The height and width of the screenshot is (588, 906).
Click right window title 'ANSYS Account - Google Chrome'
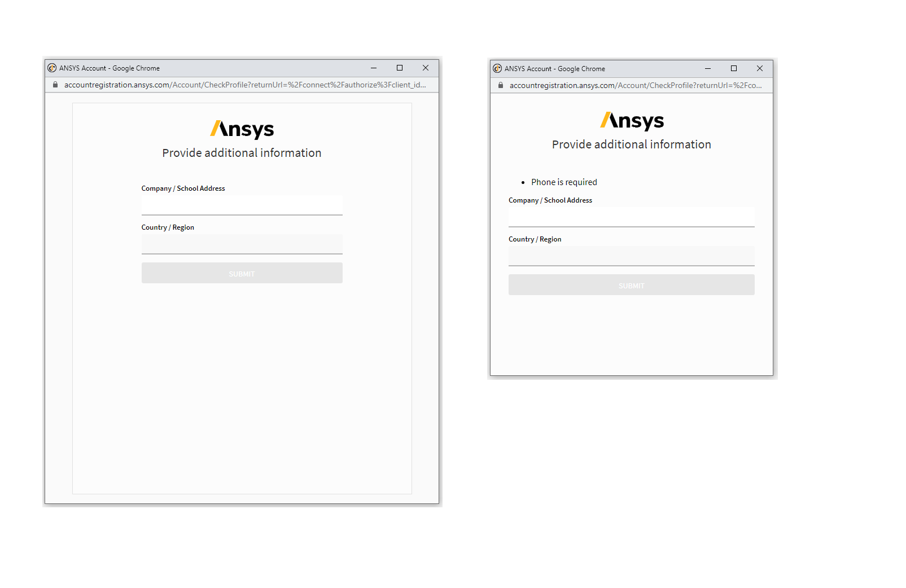(x=555, y=68)
